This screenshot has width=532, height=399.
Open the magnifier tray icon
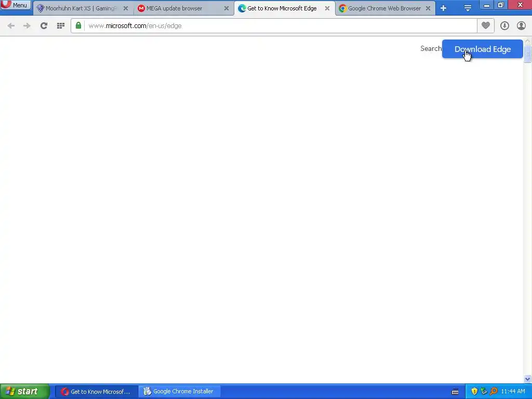[x=494, y=392]
